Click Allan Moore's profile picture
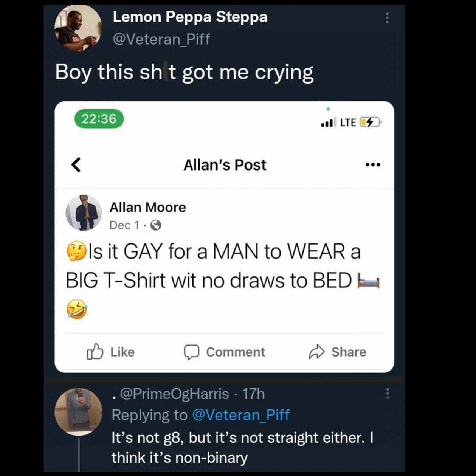 pyautogui.click(x=84, y=213)
